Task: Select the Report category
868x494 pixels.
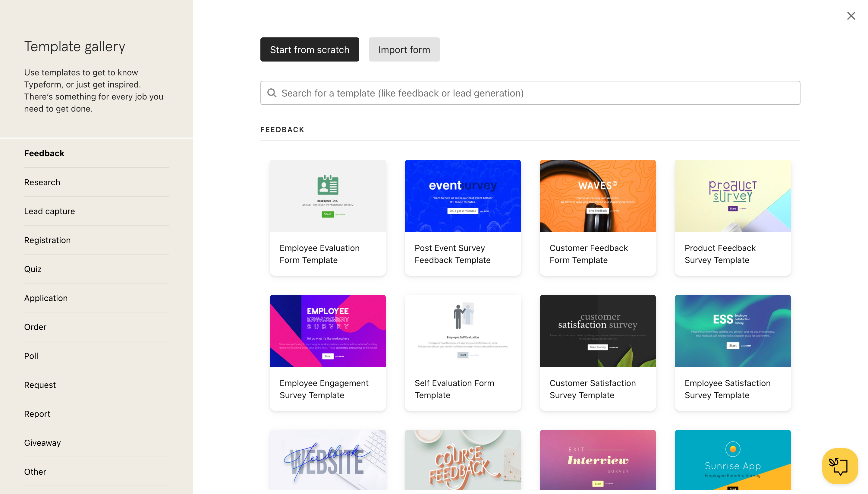Action: (x=96, y=413)
